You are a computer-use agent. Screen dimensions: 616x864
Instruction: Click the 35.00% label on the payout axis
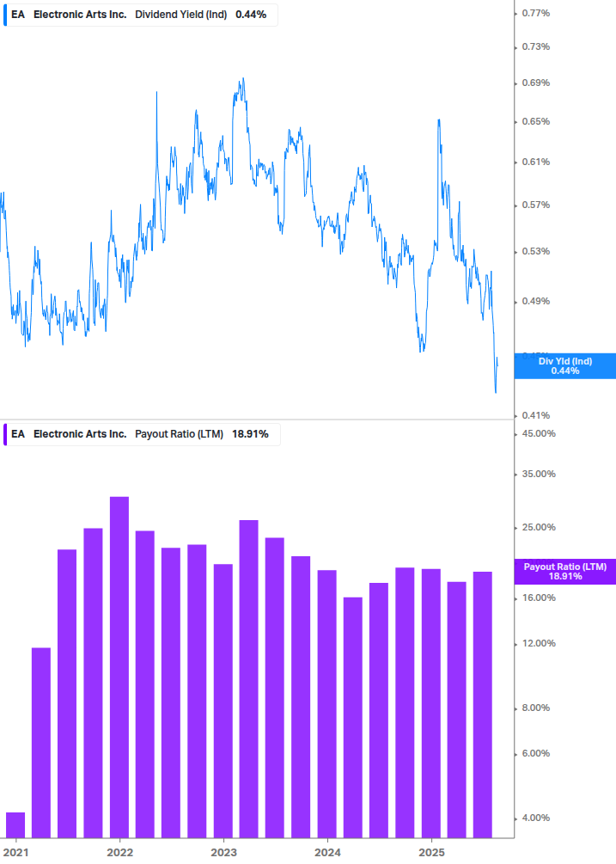[539, 474]
